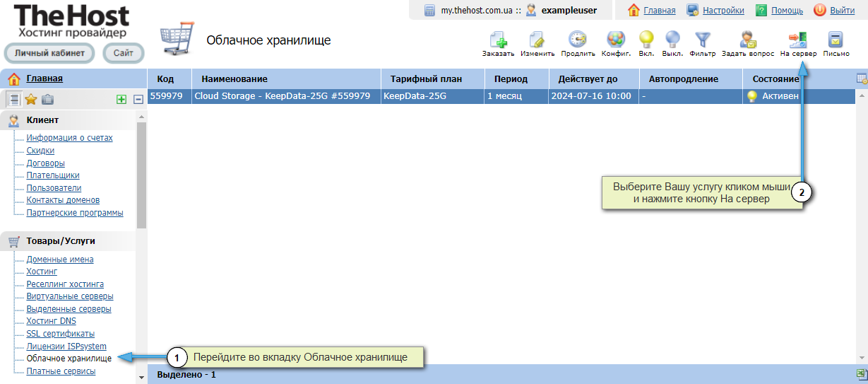Image resolution: width=868 pixels, height=384 pixels.
Task: Open Скидки in Клиент menu
Action: [x=40, y=151]
